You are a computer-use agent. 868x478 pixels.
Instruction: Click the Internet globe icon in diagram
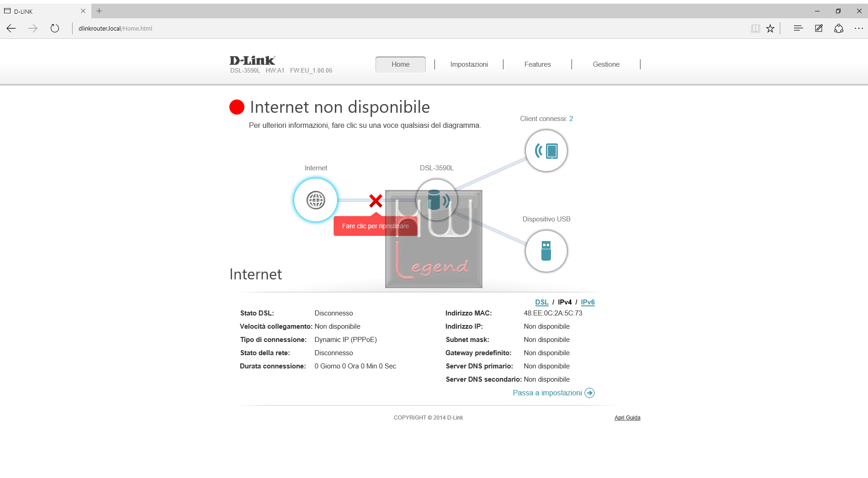(x=316, y=200)
